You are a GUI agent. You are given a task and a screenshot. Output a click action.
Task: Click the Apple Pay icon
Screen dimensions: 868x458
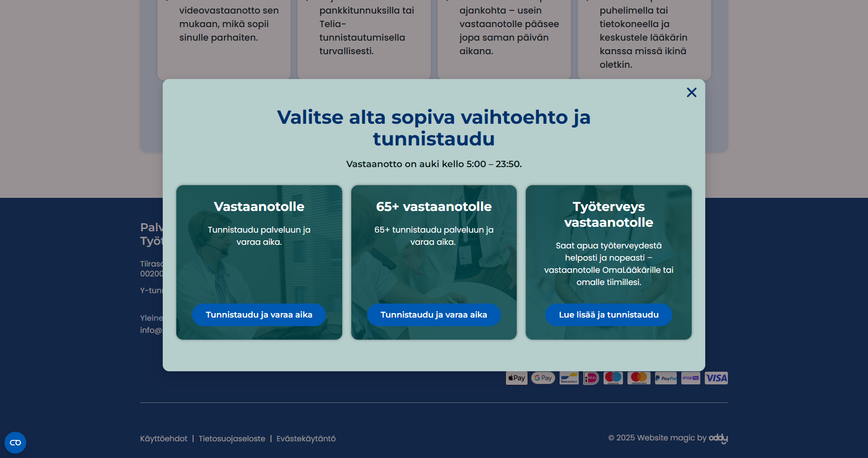pyautogui.click(x=516, y=378)
